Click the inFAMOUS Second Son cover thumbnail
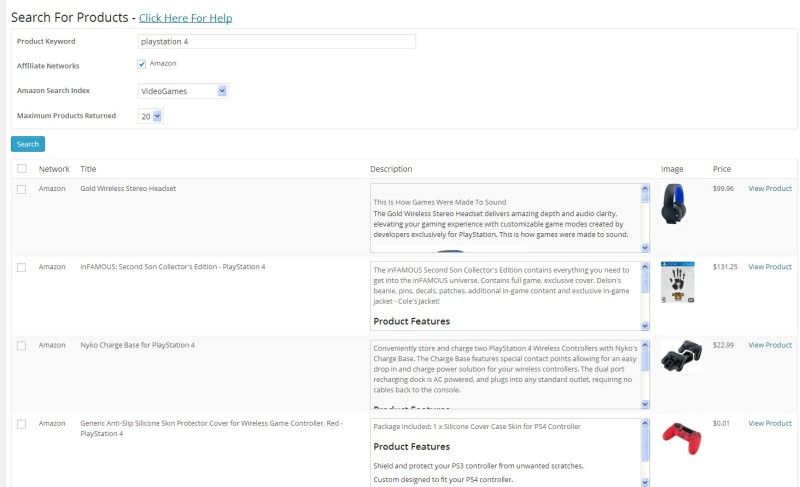Viewport: 800px width, 487px height. click(678, 283)
